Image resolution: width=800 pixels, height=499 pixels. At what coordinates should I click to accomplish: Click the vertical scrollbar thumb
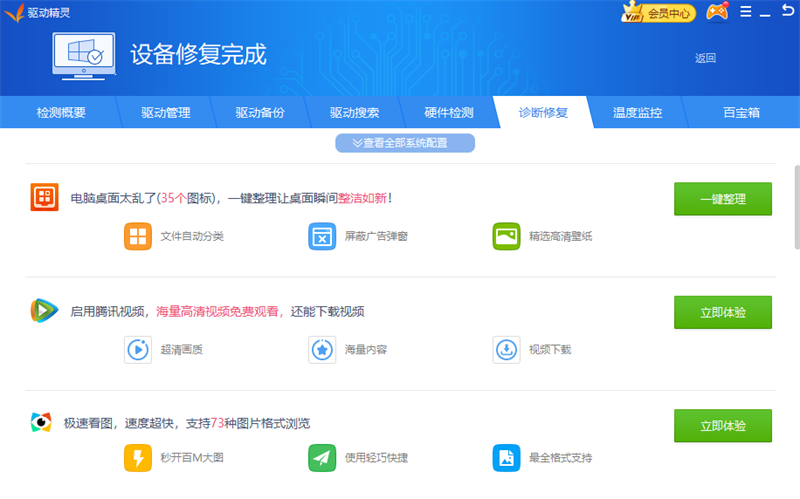point(797,207)
